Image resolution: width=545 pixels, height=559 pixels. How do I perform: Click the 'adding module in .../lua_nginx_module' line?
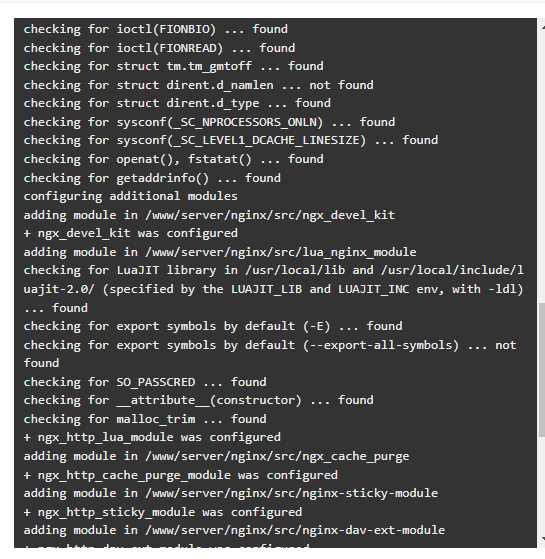(x=220, y=252)
